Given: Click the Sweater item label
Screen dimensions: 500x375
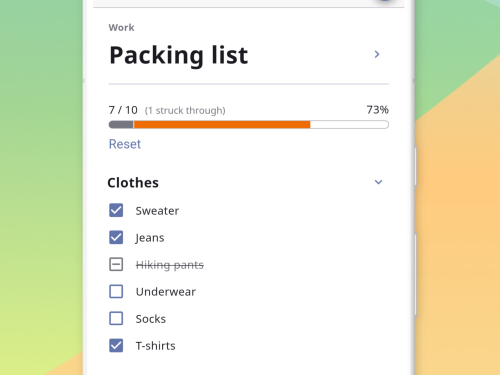Looking at the screenshot, I should 157,211.
